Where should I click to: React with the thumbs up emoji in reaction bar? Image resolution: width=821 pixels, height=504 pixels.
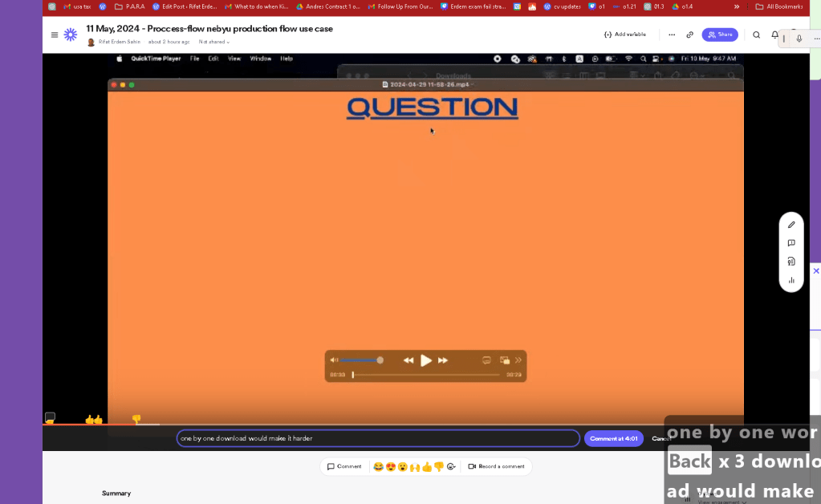pyautogui.click(x=427, y=466)
